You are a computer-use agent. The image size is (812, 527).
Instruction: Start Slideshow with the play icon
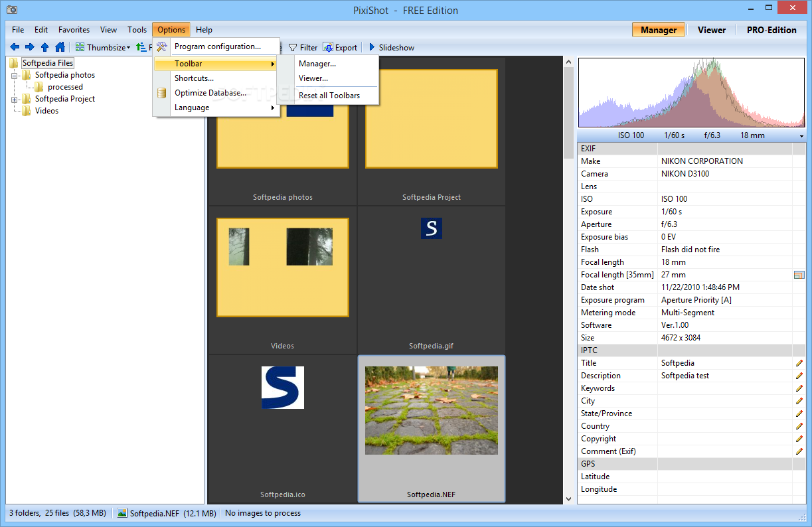(372, 47)
